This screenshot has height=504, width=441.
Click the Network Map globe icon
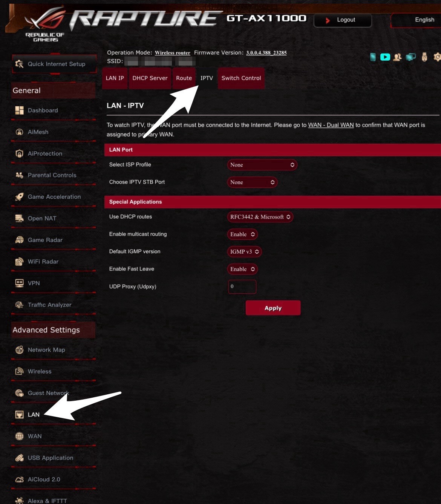tap(19, 350)
